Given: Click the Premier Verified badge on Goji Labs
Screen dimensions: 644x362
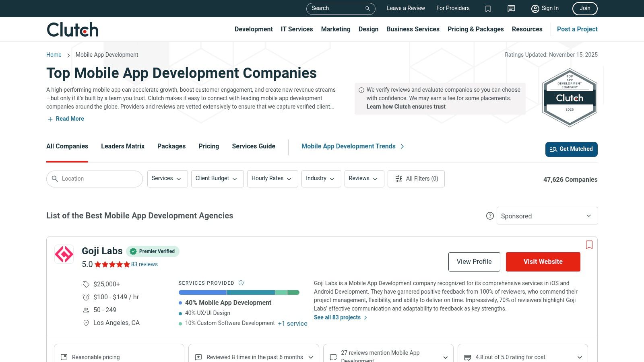Looking at the screenshot, I should [x=153, y=251].
